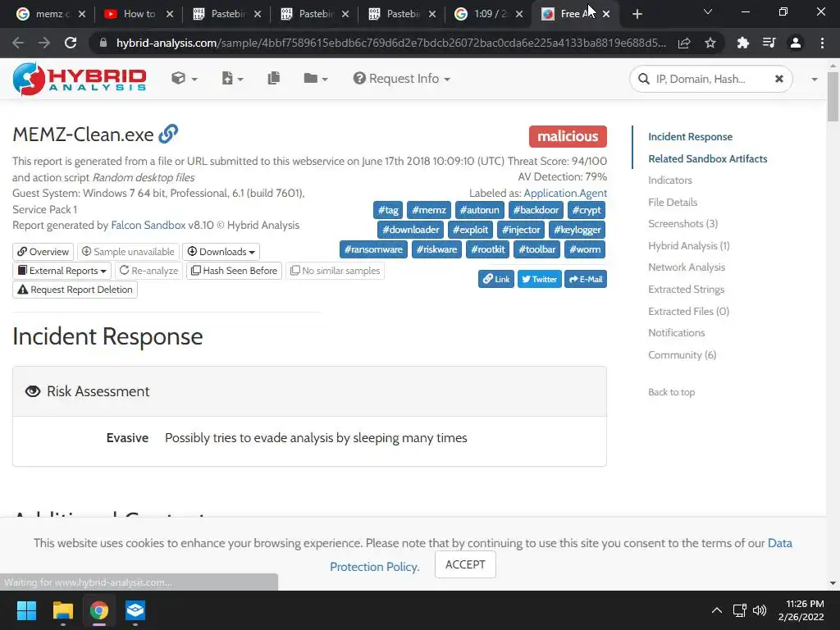Expand the External Reports dropdown
840x630 pixels.
pyautogui.click(x=62, y=271)
